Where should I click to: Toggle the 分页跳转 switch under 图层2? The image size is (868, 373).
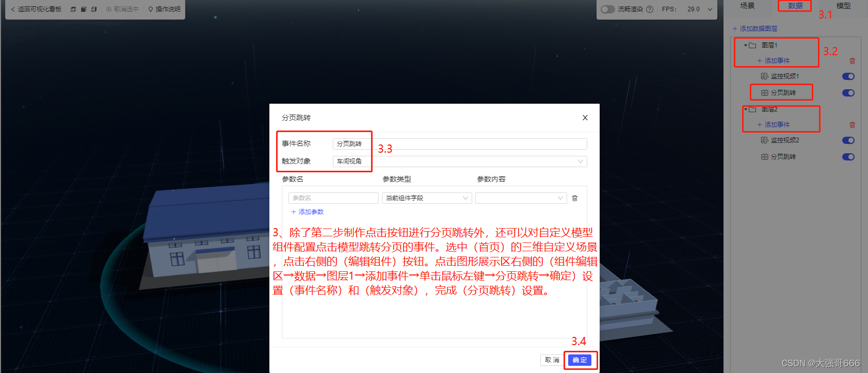848,157
